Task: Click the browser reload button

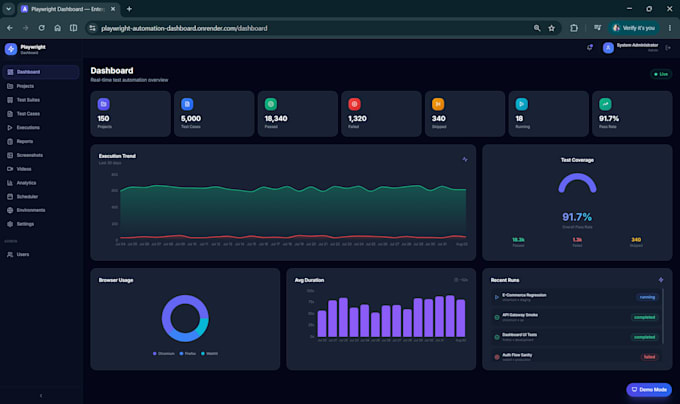Action: click(42, 28)
